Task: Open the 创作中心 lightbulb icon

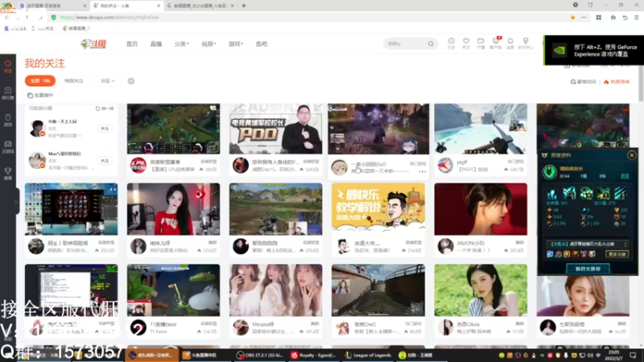Action: tap(526, 43)
